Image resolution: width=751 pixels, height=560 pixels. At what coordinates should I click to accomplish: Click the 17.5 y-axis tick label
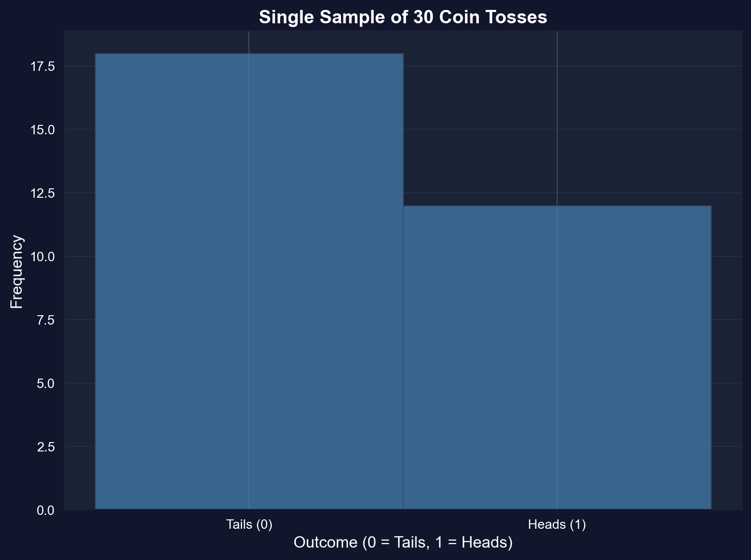click(x=45, y=66)
